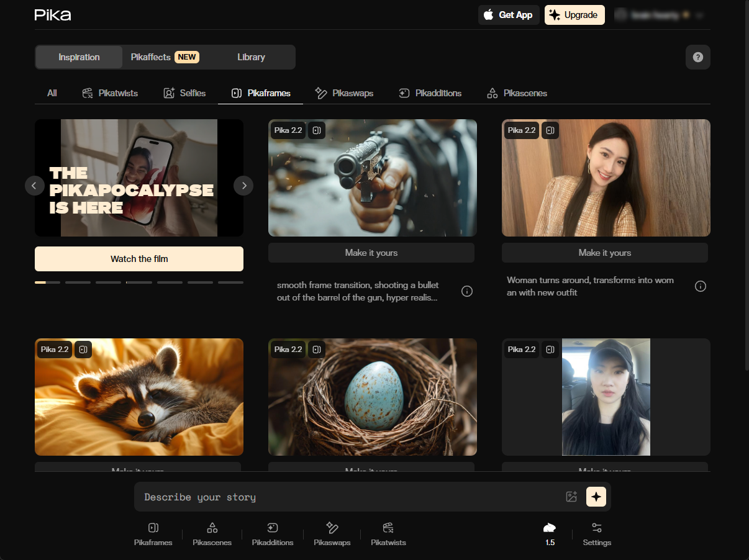
Task: Click the Get App button
Action: 509,15
